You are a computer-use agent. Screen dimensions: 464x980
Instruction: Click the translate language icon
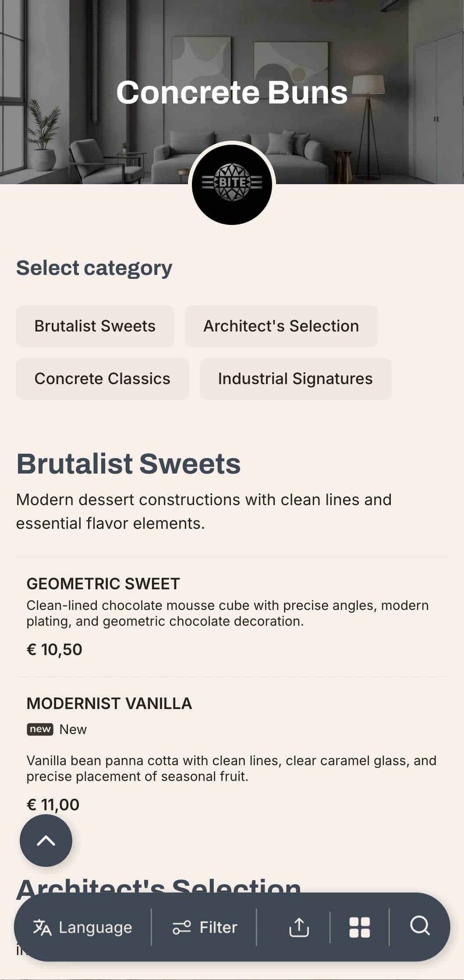click(43, 927)
